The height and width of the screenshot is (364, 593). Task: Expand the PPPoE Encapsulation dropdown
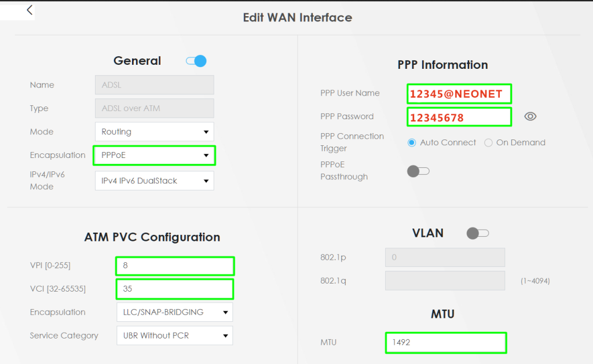[154, 155]
